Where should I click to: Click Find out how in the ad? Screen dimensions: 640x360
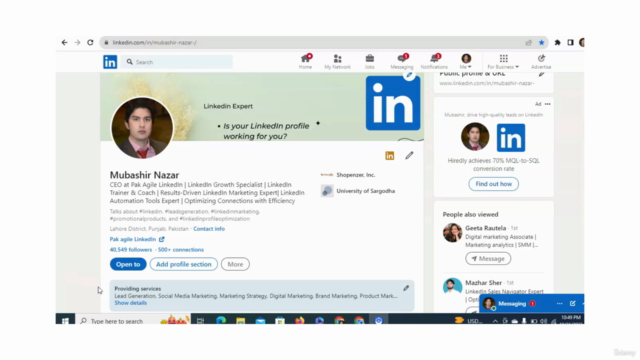493,184
